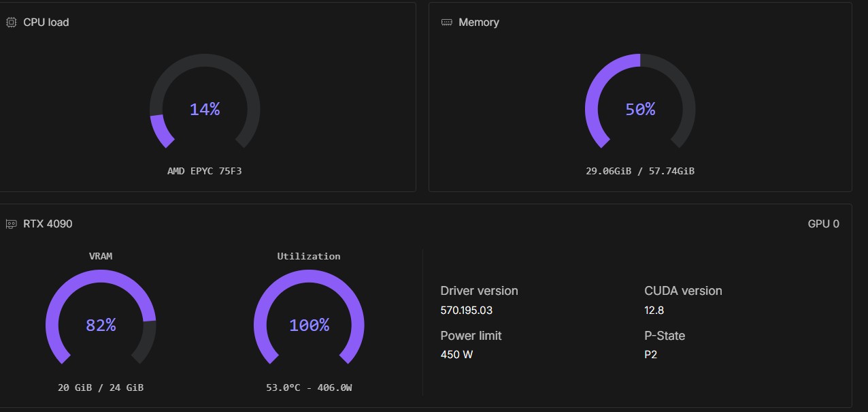Click the power limit value "450 W"
The height and width of the screenshot is (412, 868).
point(457,355)
